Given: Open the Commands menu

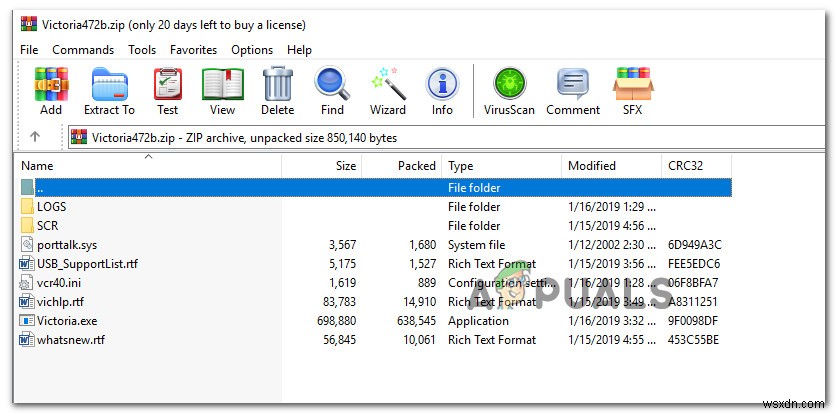Looking at the screenshot, I should [83, 49].
